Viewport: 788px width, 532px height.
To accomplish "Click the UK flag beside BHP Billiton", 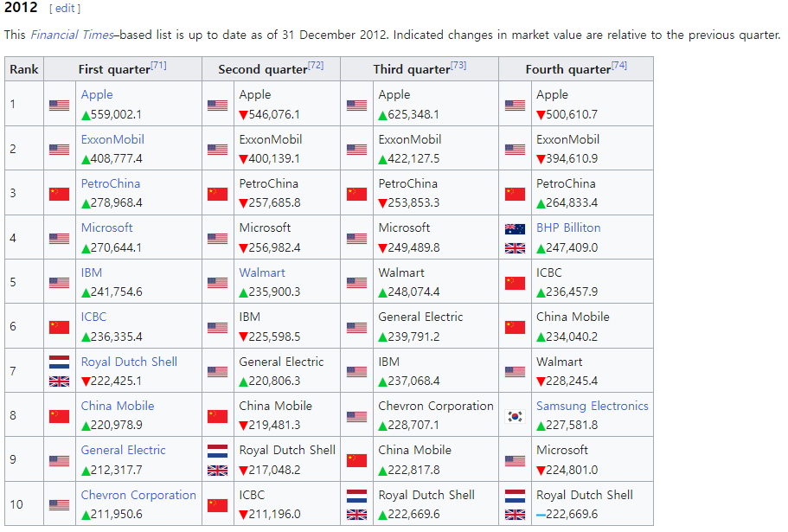I will (516, 248).
